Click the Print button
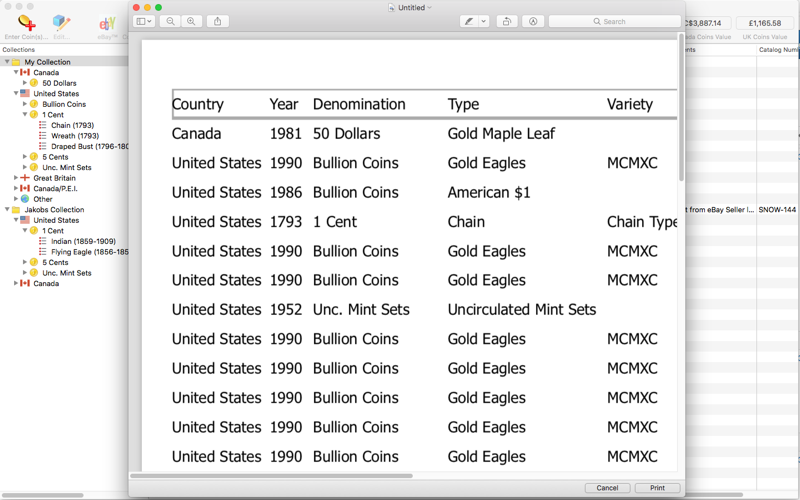800x500 pixels. coord(657,488)
